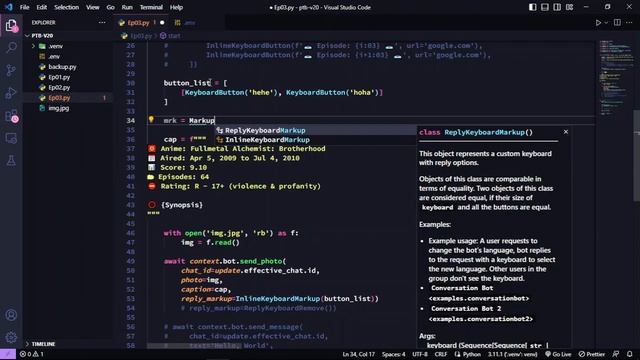Open the Go menu
This screenshot has height=360, width=640.
pyautogui.click(x=111, y=7)
